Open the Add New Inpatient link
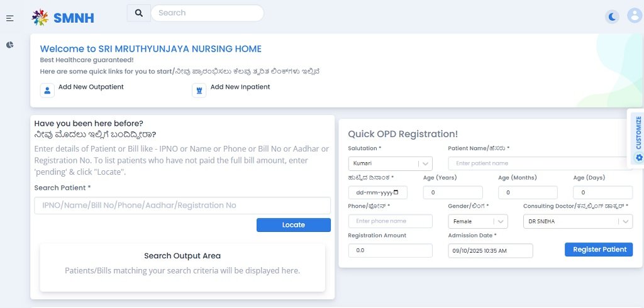644x308 pixels. tap(240, 87)
